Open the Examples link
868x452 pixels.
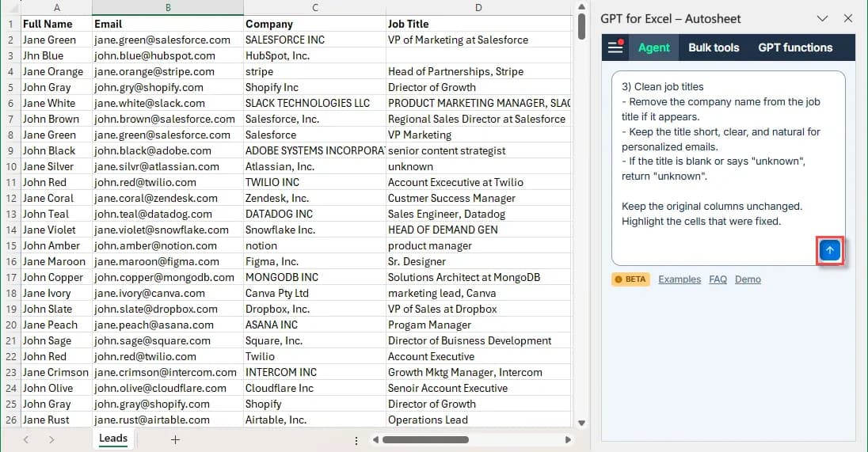point(680,279)
